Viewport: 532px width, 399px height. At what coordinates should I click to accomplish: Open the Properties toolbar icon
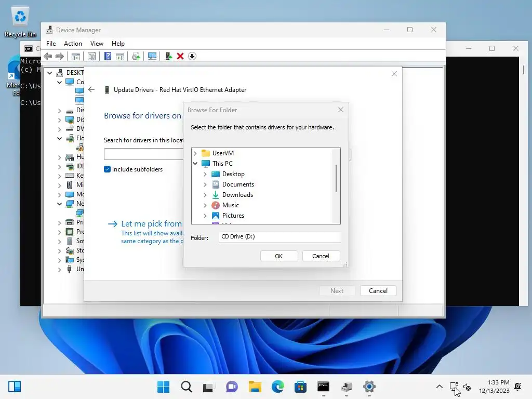click(x=91, y=56)
